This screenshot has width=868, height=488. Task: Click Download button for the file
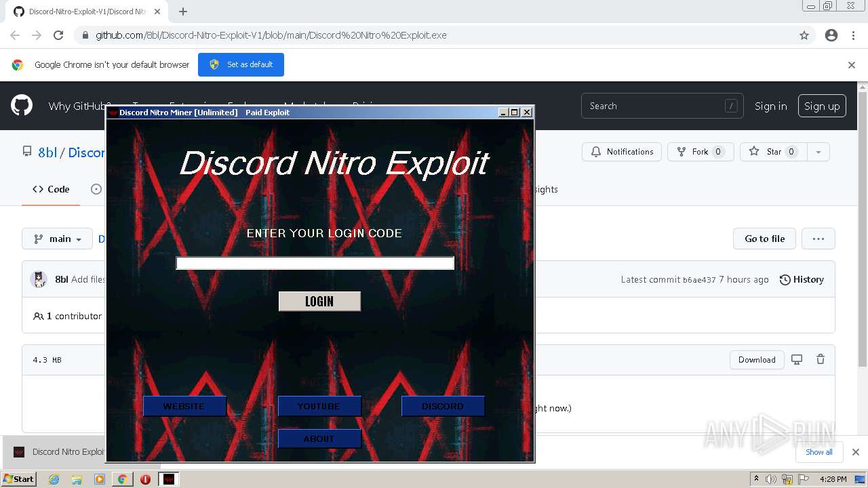click(757, 360)
